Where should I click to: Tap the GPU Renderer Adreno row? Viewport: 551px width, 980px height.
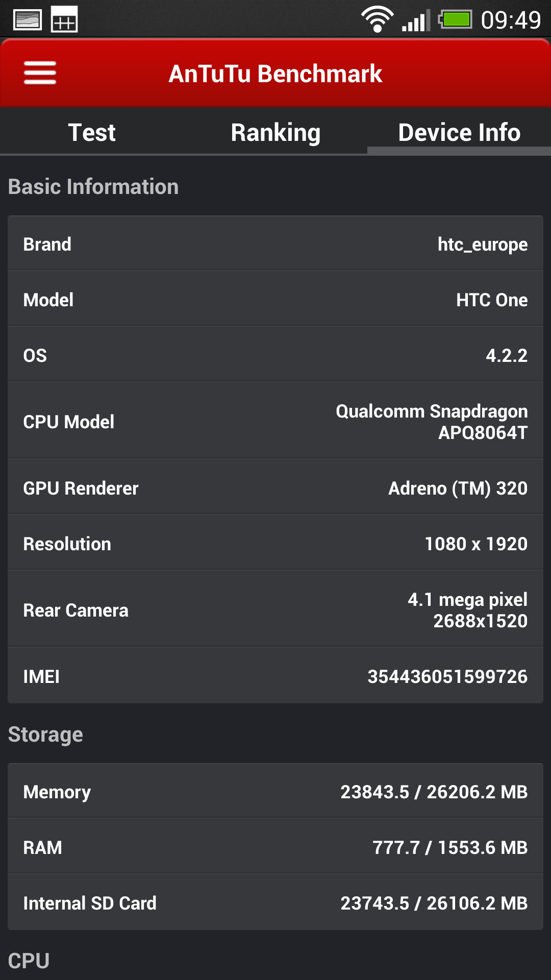point(275,488)
